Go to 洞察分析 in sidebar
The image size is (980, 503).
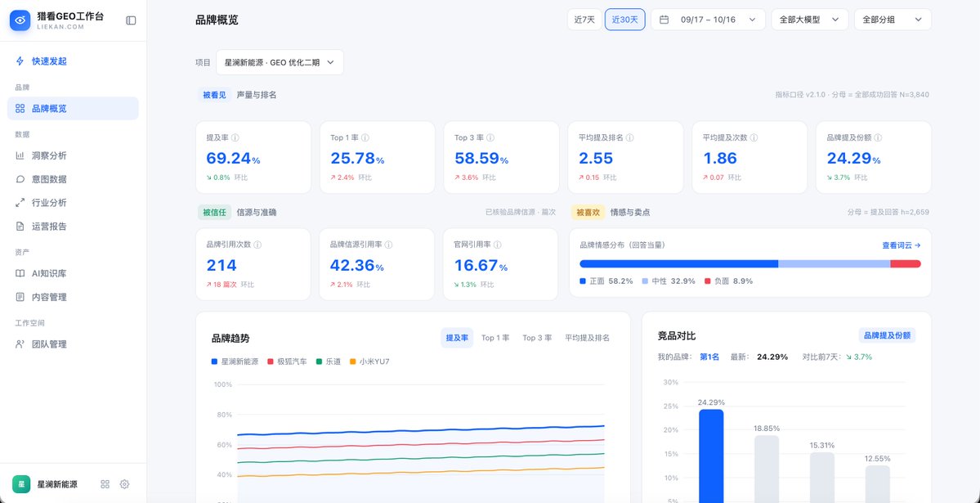pyautogui.click(x=73, y=155)
